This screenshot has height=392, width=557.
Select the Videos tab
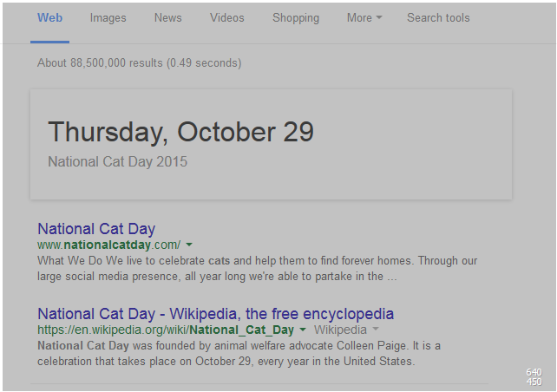(227, 17)
